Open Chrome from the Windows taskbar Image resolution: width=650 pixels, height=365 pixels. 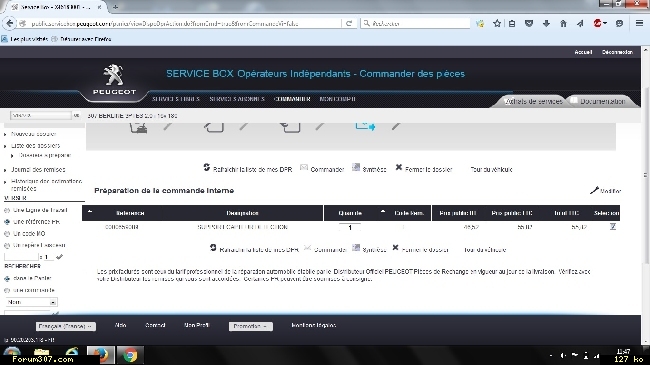coord(130,355)
